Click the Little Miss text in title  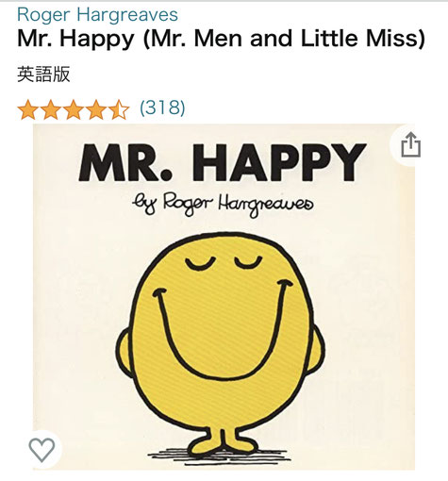click(x=359, y=39)
